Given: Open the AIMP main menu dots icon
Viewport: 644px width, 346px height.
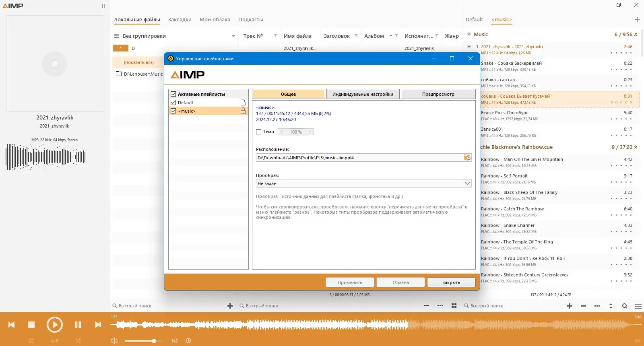Looking at the screenshot, I should click(x=103, y=6).
